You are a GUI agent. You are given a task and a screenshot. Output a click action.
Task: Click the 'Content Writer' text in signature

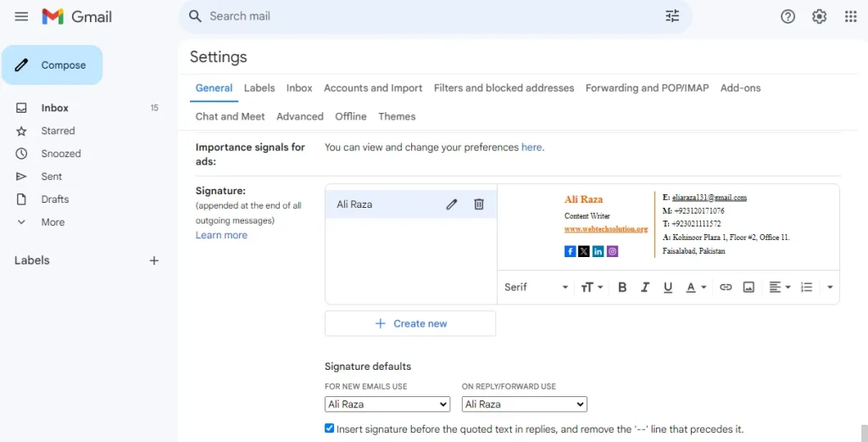587,216
